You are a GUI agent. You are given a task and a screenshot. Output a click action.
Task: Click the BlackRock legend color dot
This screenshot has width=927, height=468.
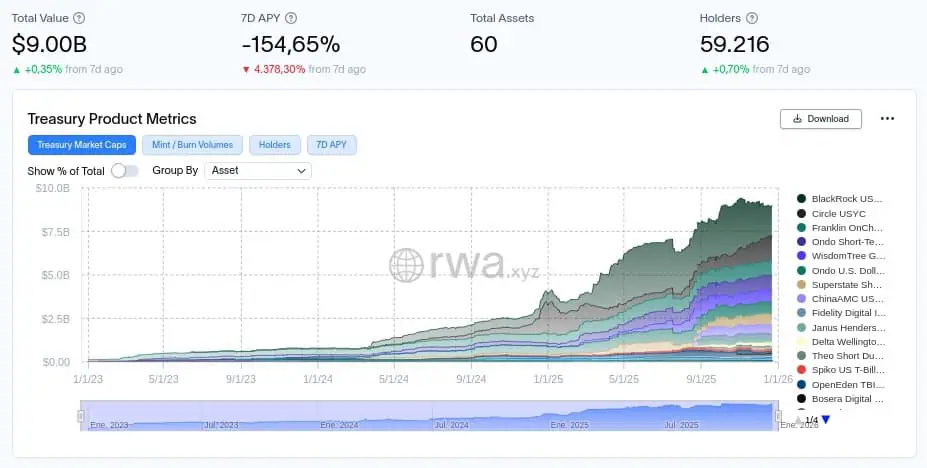pos(802,199)
